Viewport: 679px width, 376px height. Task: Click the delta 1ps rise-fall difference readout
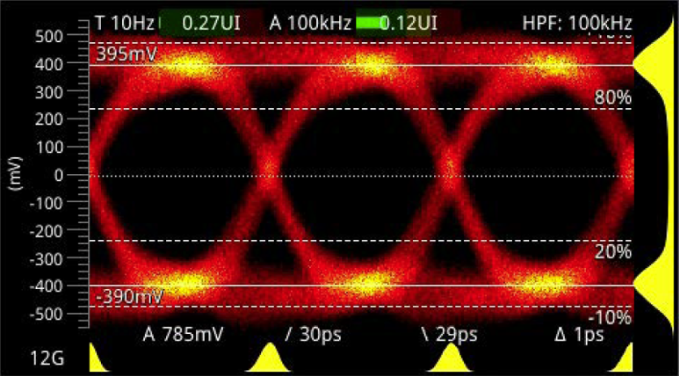(579, 334)
